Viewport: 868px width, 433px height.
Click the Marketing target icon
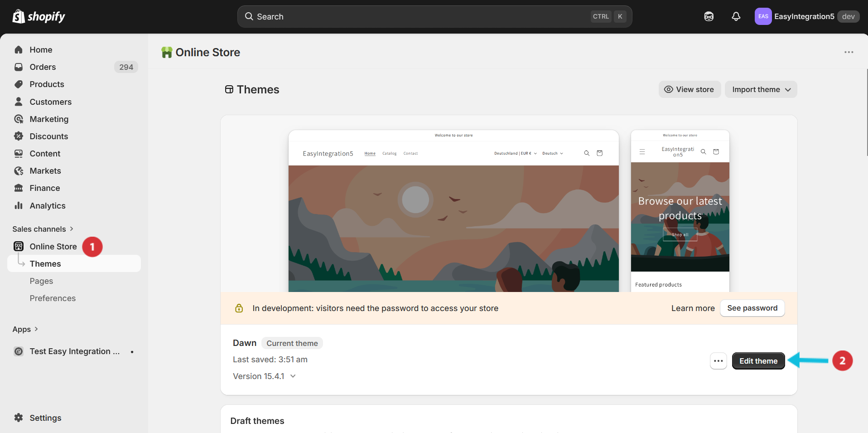(x=19, y=119)
